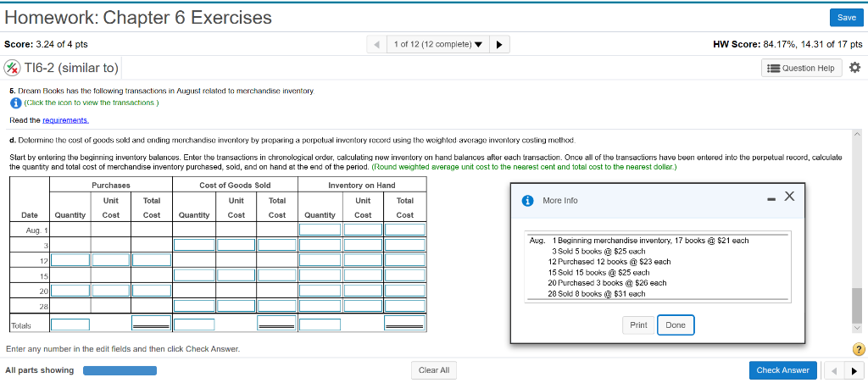Select Aug. 3 Inventory on Hand quantity field
Viewport: 868px width, 383px height.
(x=320, y=245)
